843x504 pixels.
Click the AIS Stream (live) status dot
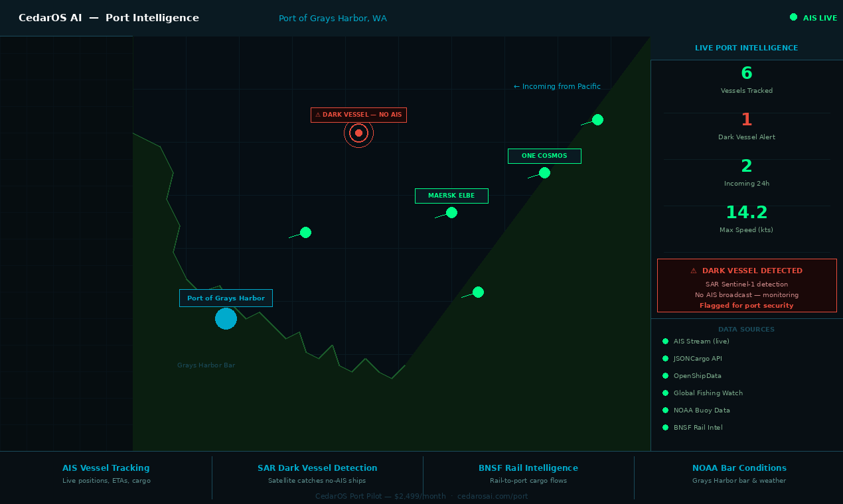tap(665, 342)
